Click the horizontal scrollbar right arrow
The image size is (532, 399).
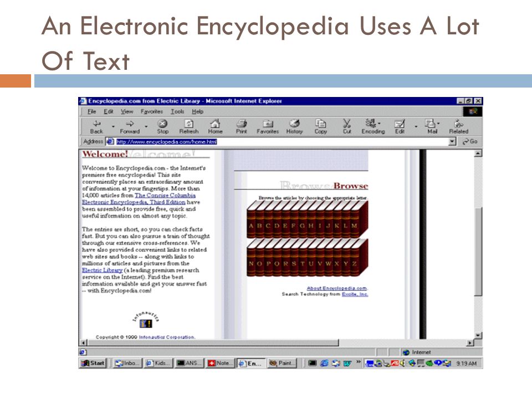(x=470, y=343)
